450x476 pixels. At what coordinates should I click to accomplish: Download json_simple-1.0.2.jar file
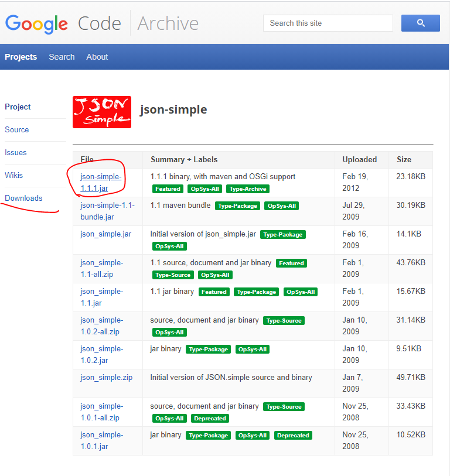[x=101, y=354]
